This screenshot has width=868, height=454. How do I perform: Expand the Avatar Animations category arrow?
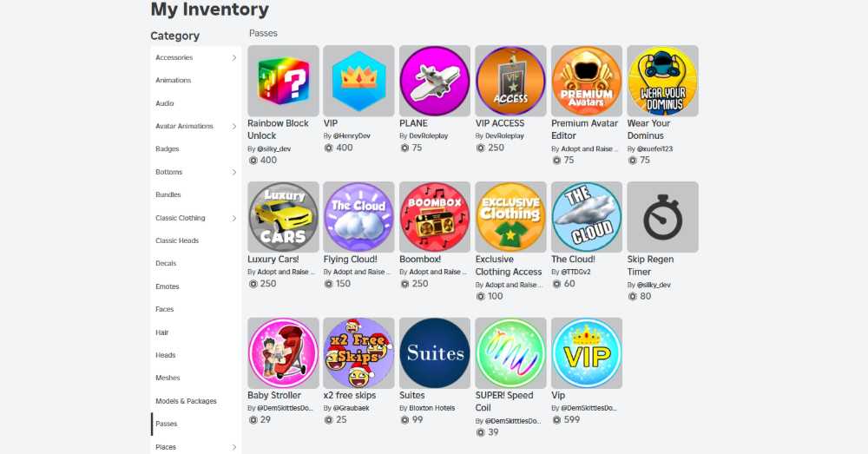pos(234,126)
